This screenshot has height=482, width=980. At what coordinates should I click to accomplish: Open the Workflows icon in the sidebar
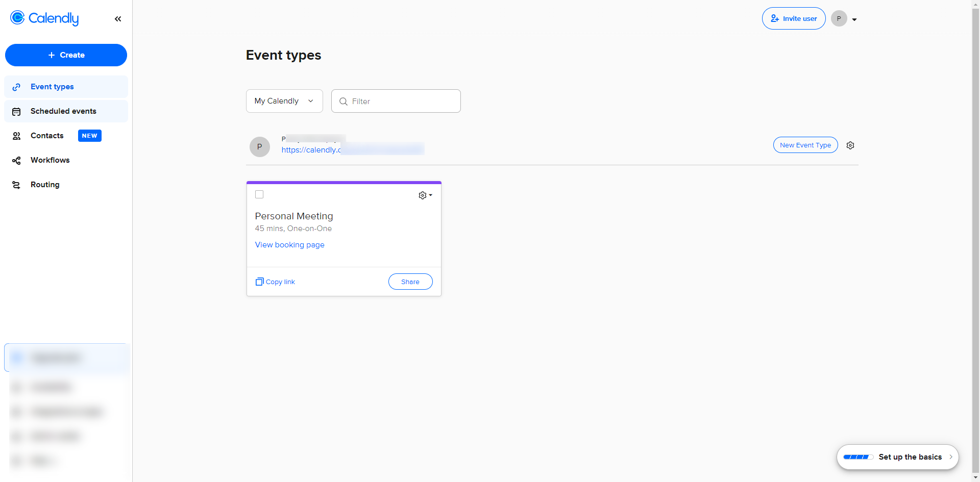pos(16,161)
